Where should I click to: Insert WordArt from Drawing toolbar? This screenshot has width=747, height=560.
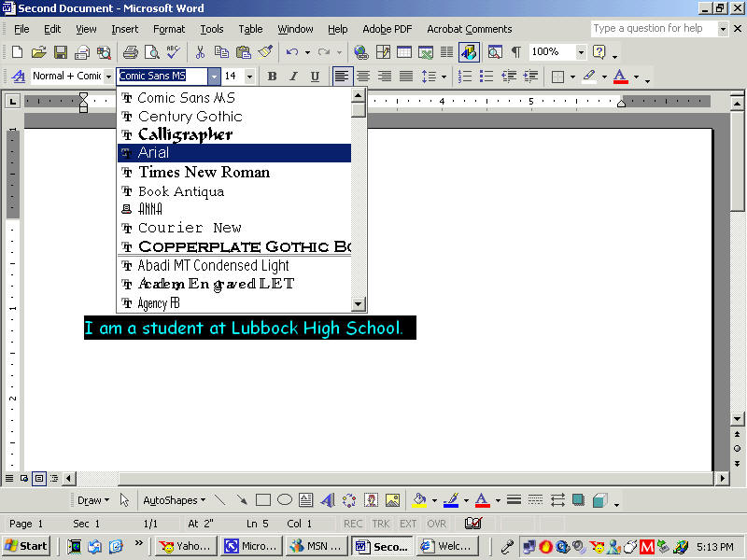click(328, 500)
